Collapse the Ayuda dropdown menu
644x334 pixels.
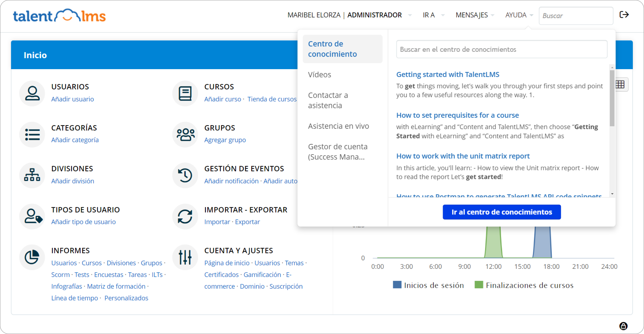(x=519, y=15)
